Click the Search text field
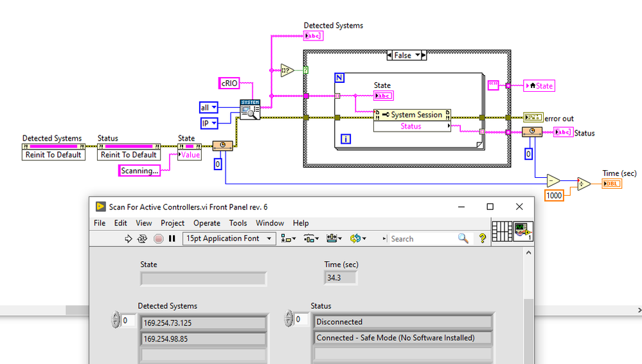 coord(422,238)
